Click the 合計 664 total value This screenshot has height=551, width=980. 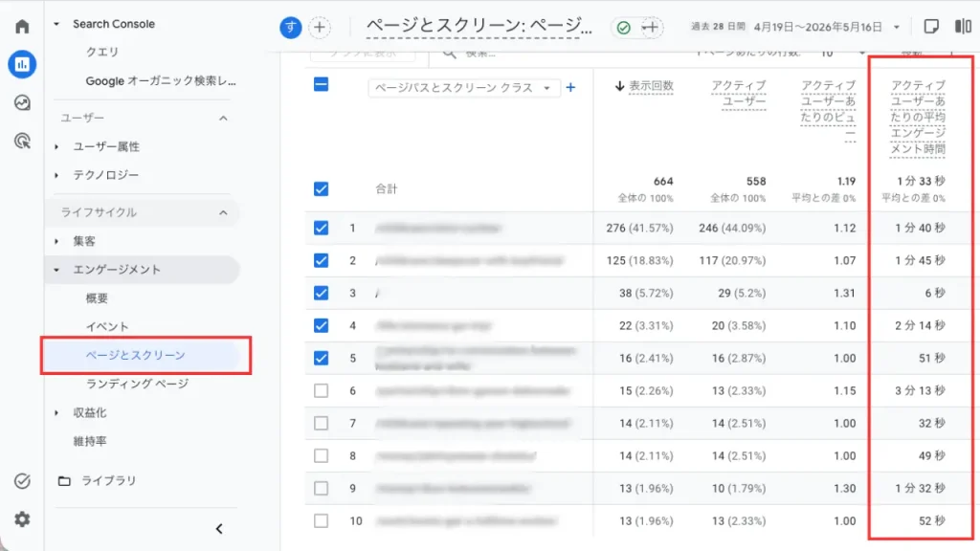[663, 181]
